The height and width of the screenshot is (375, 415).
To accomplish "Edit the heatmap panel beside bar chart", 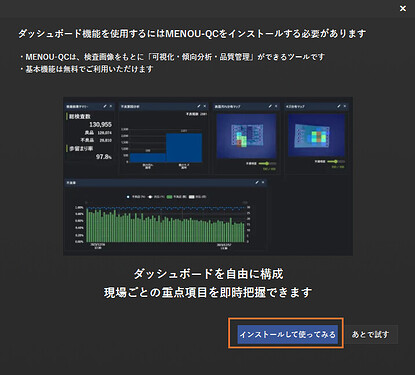I will [x=270, y=106].
